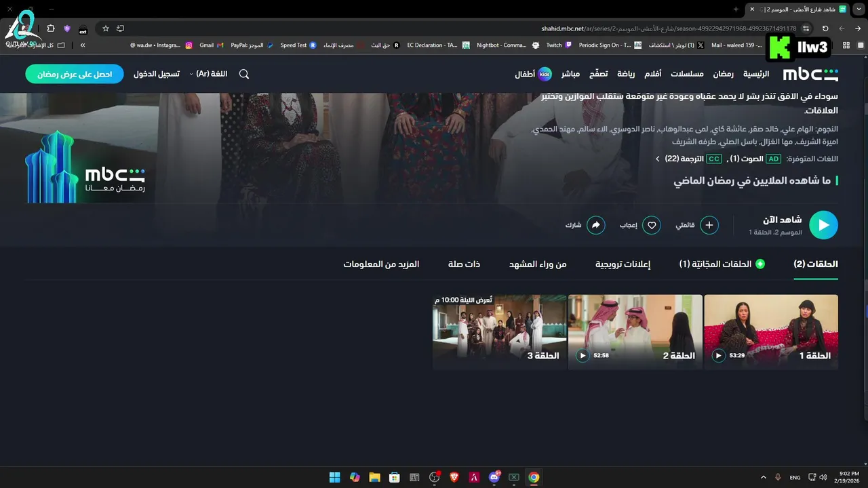Select the ذات صلة related tab
868x488 pixels.
464,264
